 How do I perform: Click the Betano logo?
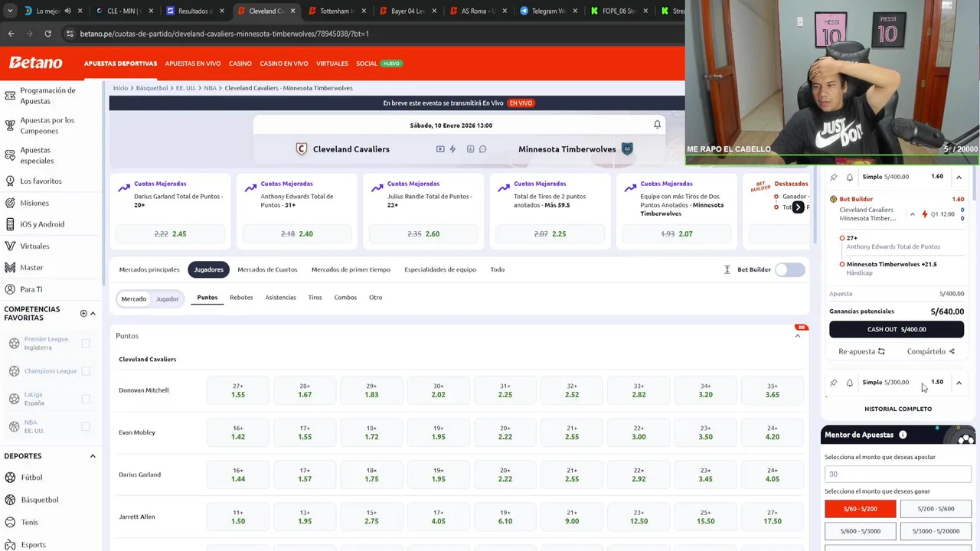(35, 63)
